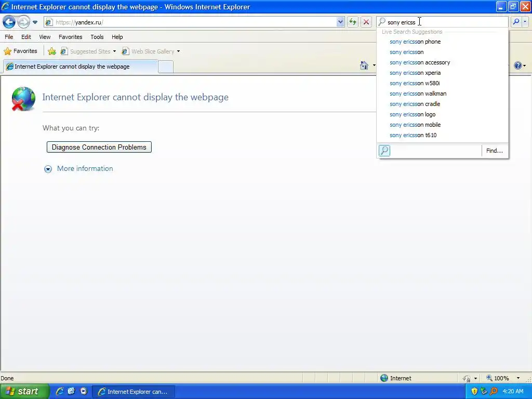Launch Internet Explorer from Quick Launch
Screen dimensions: 532x399
60,391
